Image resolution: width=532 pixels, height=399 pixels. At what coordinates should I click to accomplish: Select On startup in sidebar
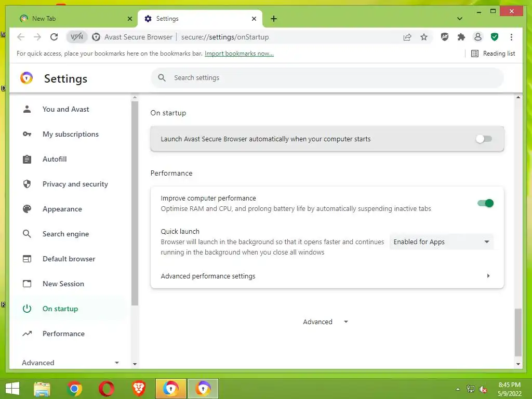click(x=70, y=309)
